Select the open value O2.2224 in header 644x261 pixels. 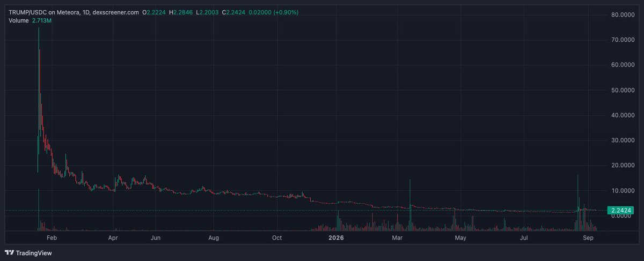[x=153, y=13]
